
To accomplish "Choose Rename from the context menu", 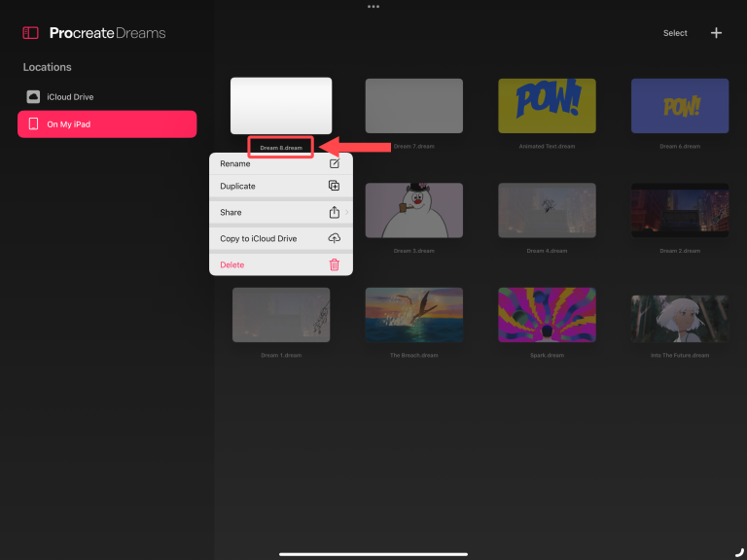I will click(x=281, y=163).
